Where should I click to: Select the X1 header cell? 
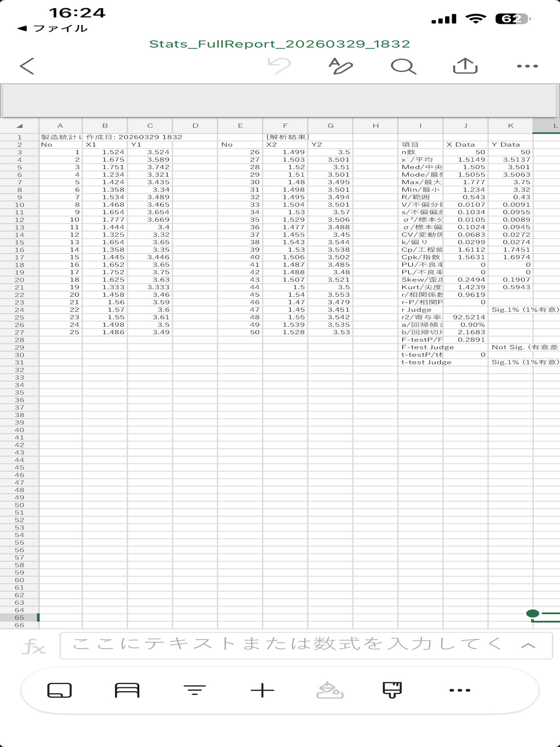105,145
